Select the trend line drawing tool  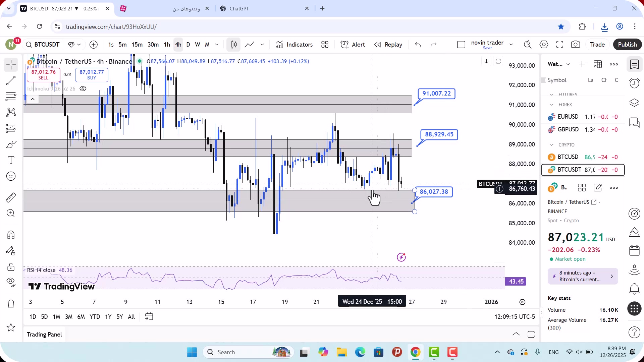tap(11, 81)
